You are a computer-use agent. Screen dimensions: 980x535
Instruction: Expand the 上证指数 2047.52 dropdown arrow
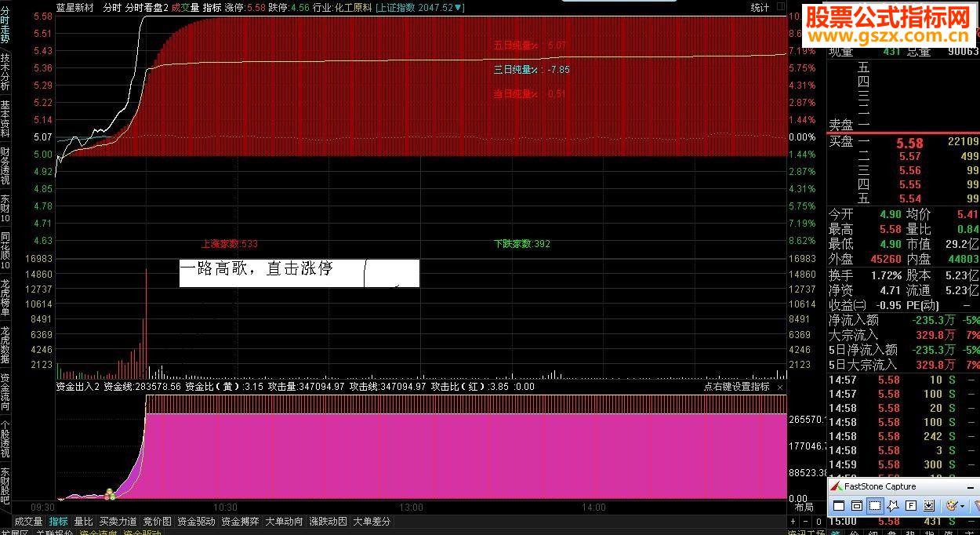pyautogui.click(x=460, y=7)
